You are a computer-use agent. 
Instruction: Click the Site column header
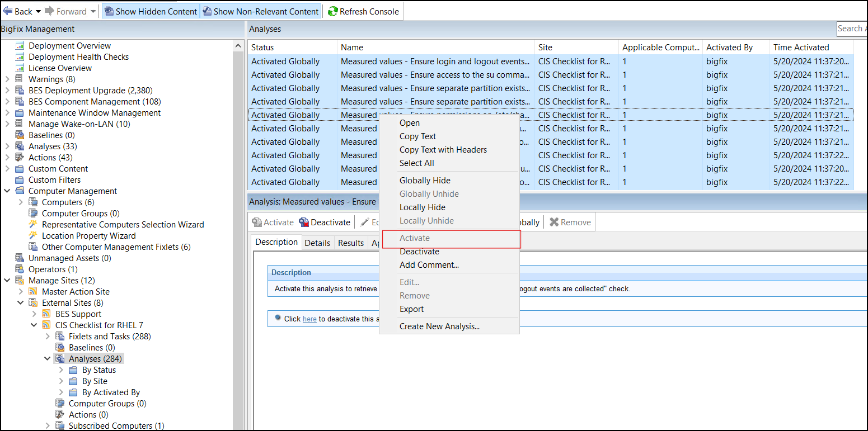[577, 48]
